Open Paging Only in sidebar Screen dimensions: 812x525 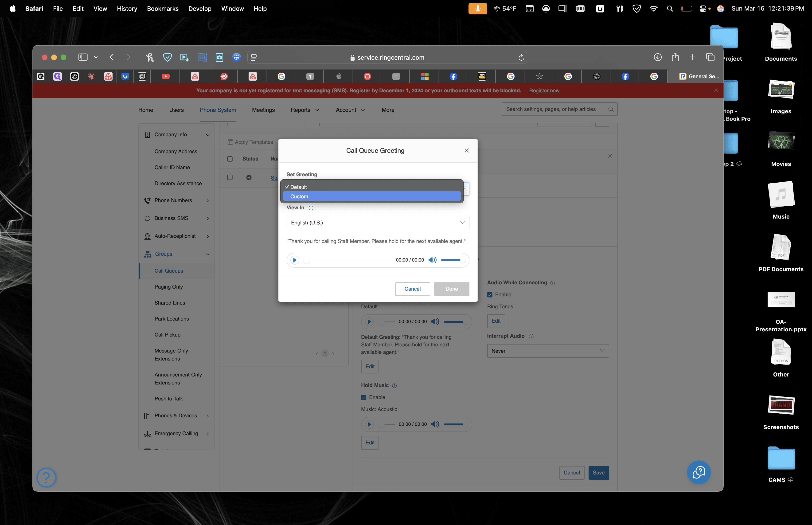pyautogui.click(x=169, y=287)
